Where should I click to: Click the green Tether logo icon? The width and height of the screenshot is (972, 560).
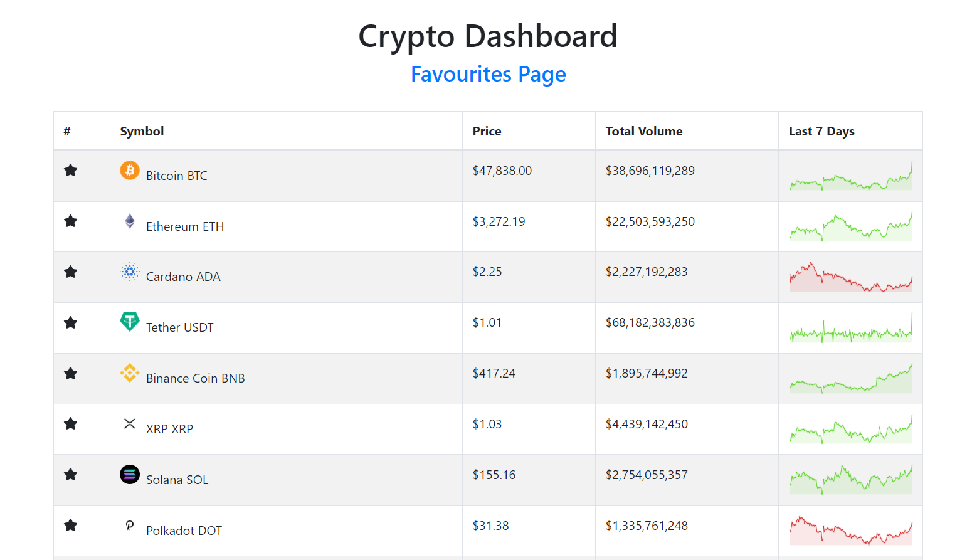[130, 322]
